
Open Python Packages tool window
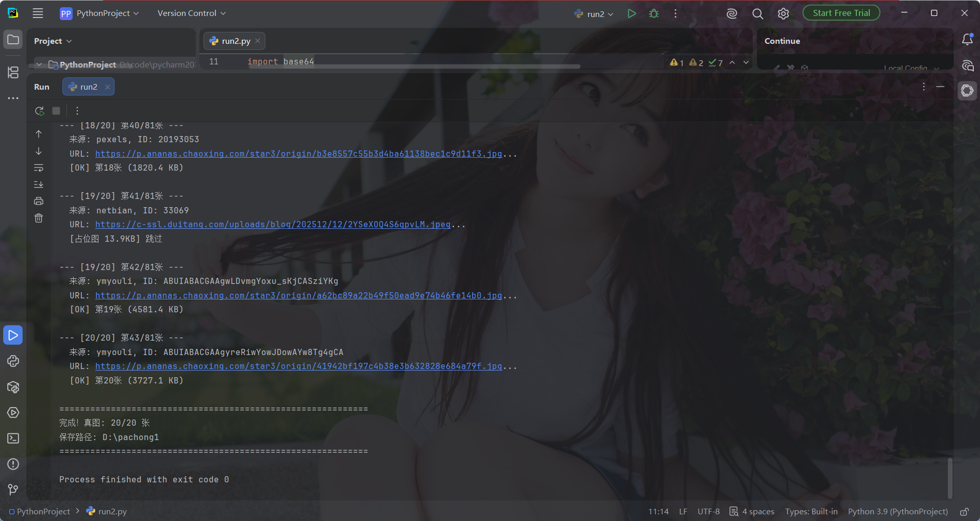click(13, 387)
